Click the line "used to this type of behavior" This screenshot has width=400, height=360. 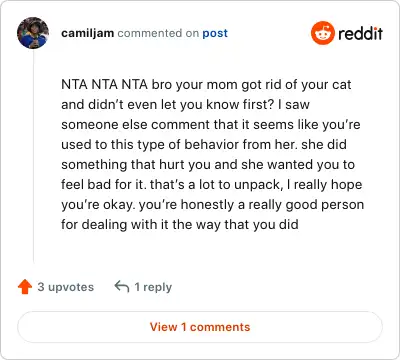[x=204, y=145]
